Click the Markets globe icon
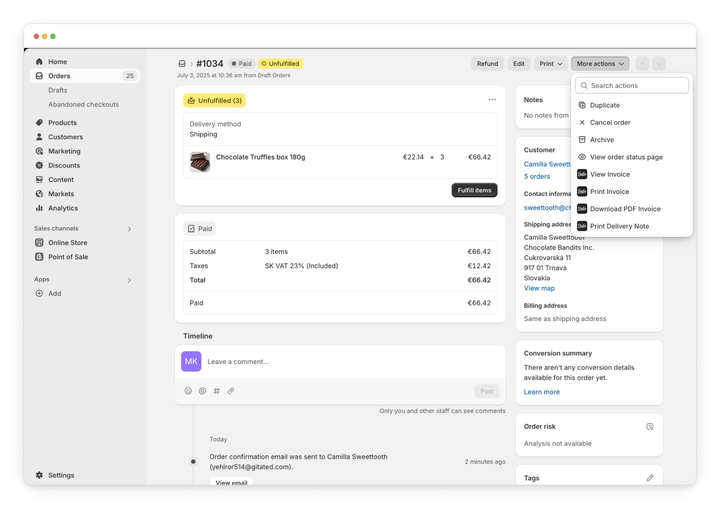 pos(39,194)
